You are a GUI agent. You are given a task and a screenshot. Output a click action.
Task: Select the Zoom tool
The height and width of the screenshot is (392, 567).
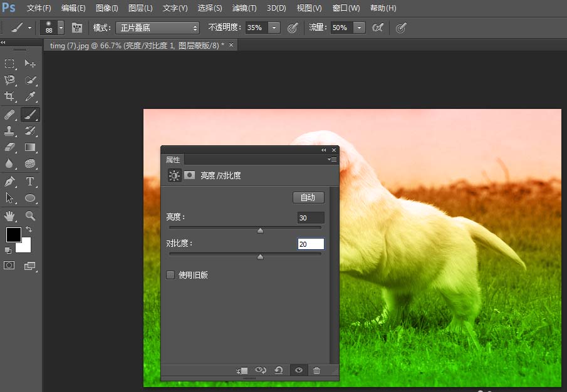31,215
